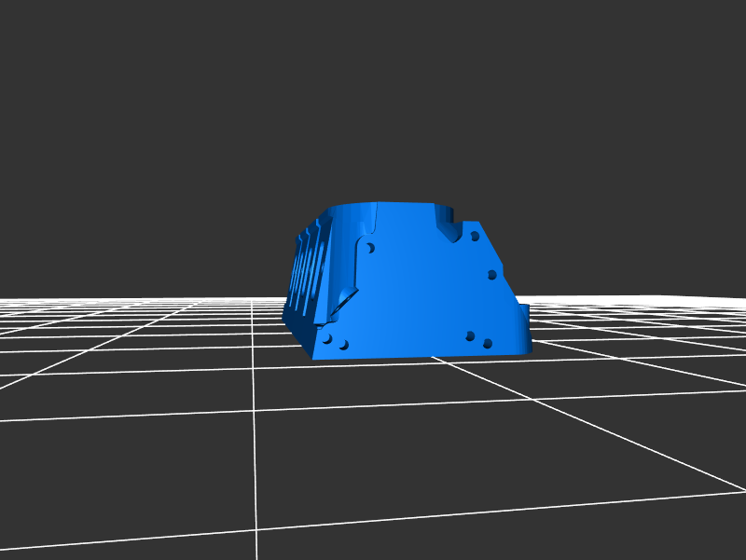Click empty dark background above the model
Viewport: 746px width, 560px height.
coord(373,93)
